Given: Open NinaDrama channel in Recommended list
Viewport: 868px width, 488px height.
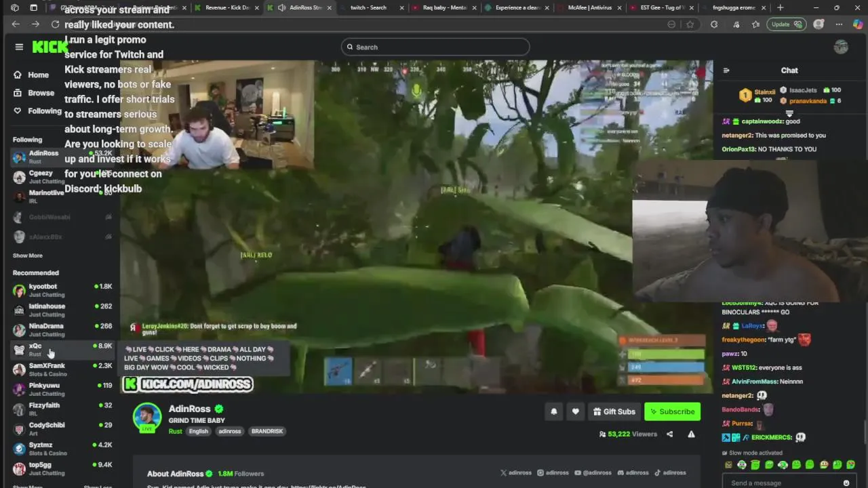Looking at the screenshot, I should (62, 329).
